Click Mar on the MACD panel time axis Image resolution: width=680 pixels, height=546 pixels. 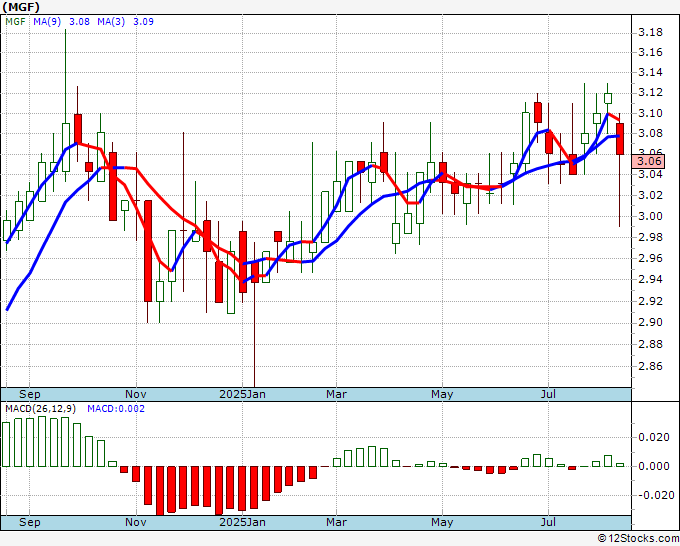point(337,522)
